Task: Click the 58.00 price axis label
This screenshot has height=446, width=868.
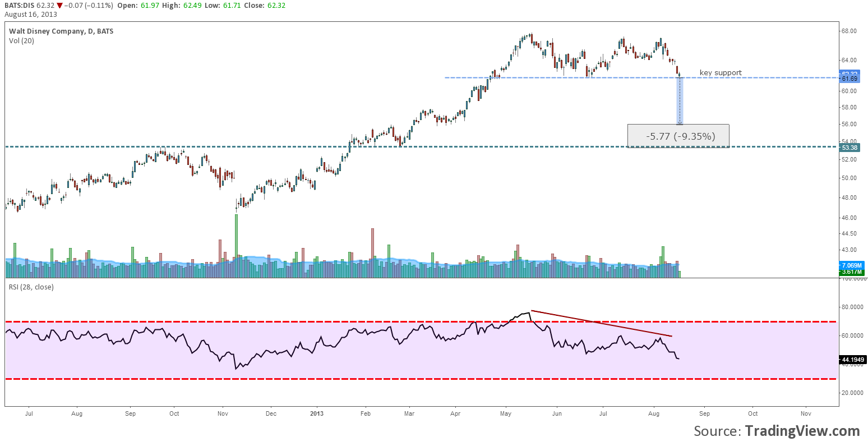Action: click(x=849, y=107)
